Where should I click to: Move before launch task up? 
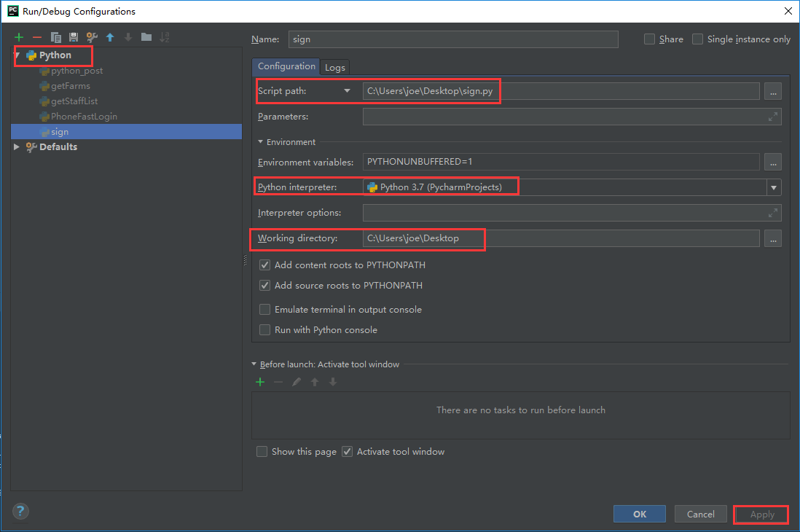tap(315, 382)
